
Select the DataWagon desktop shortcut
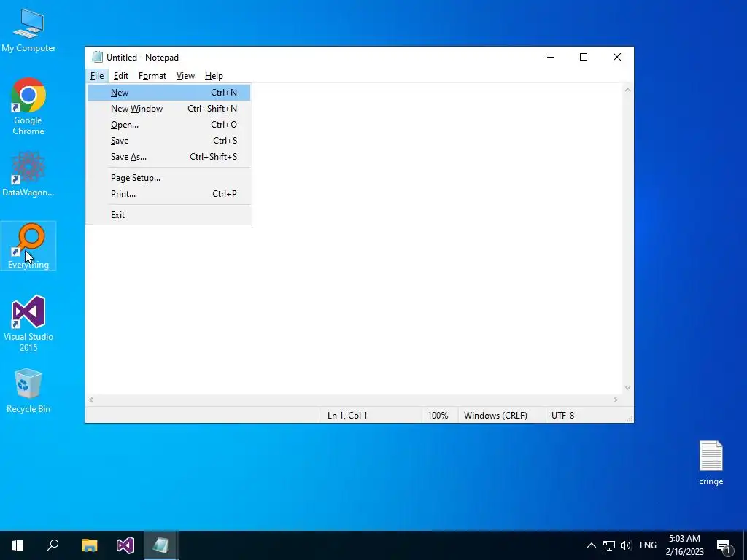pyautogui.click(x=28, y=174)
